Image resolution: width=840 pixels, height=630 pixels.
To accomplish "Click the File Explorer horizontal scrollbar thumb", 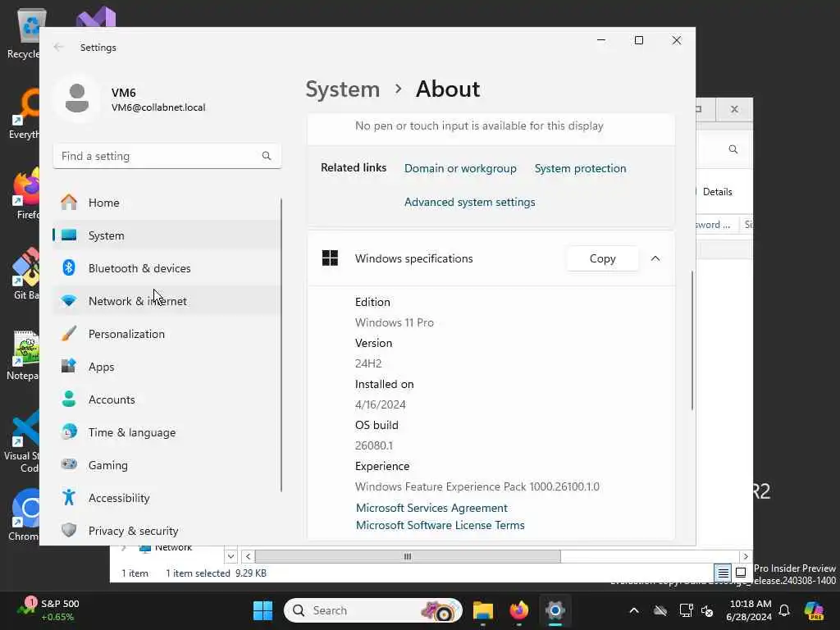I will (408, 556).
